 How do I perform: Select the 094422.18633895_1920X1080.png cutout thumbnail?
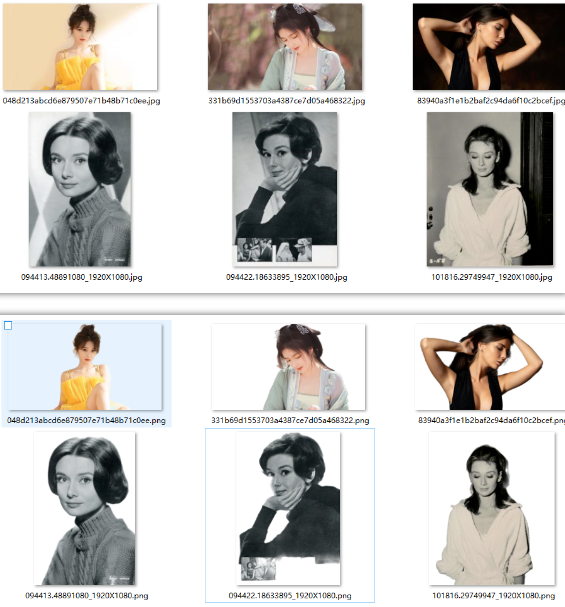tap(288, 509)
